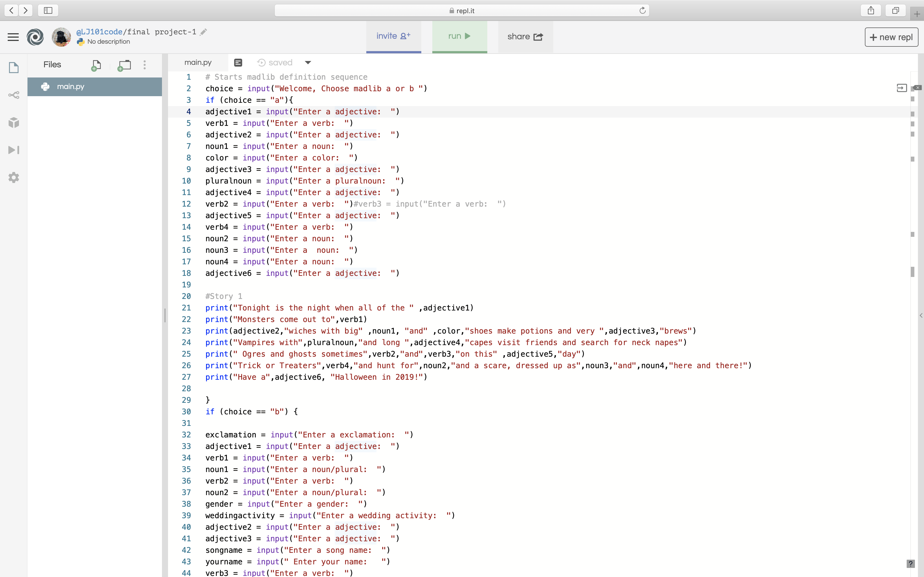
Task: Open the debugger sidebar icon
Action: [x=14, y=150]
